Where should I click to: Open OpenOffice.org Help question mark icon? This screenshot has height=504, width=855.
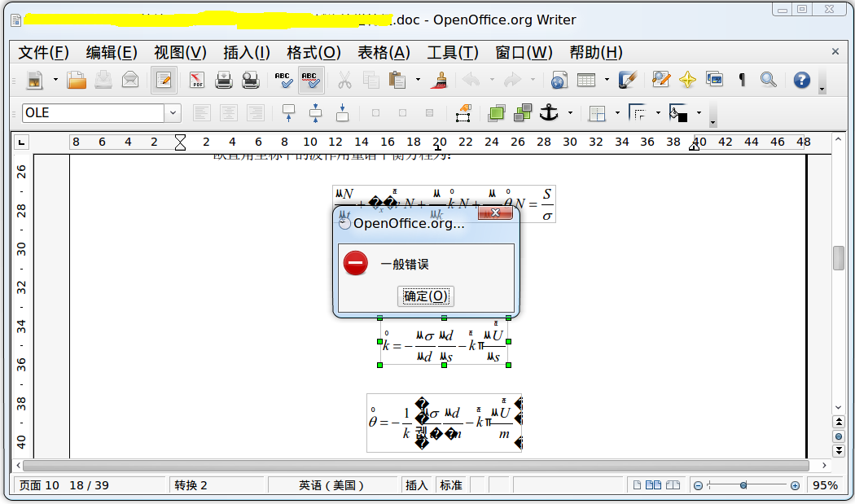pyautogui.click(x=801, y=80)
